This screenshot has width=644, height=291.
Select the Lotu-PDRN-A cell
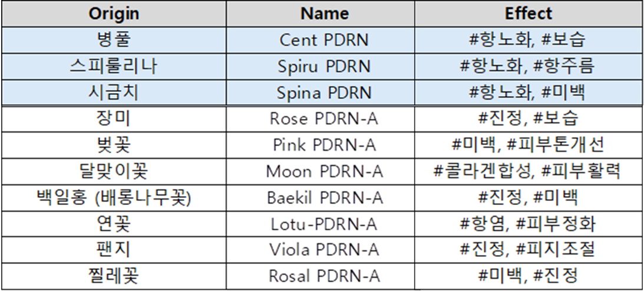tap(324, 224)
